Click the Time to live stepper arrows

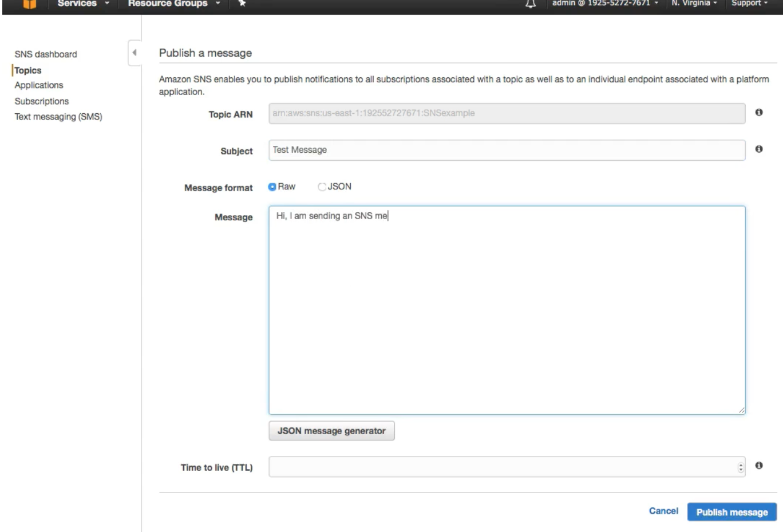click(x=741, y=467)
